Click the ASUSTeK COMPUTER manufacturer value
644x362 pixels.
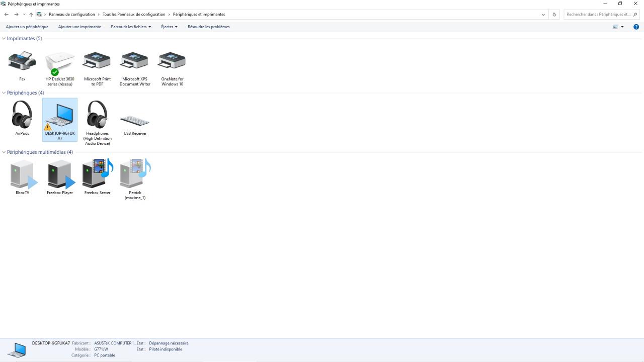pos(115,343)
